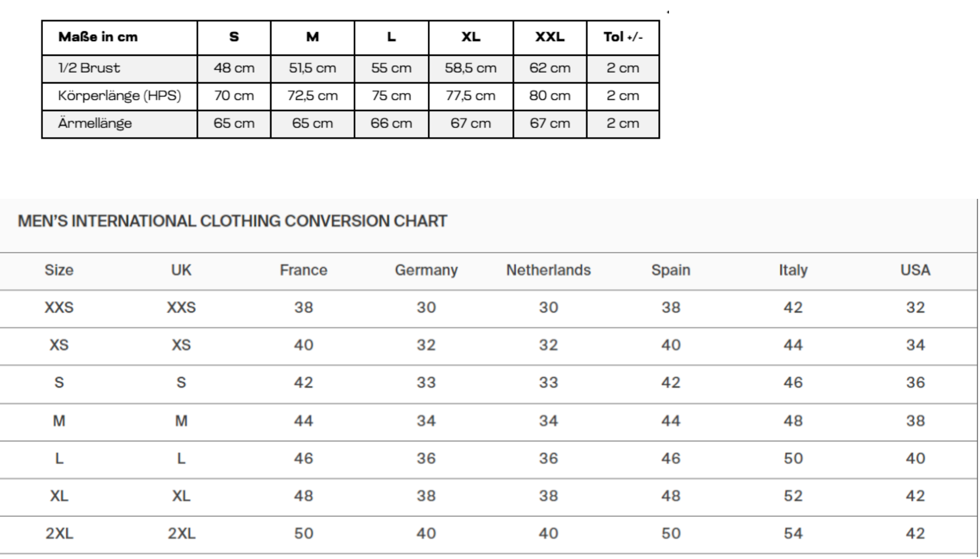980x559 pixels.
Task: Select the 77,5 cm body length for XL
Action: point(471,96)
